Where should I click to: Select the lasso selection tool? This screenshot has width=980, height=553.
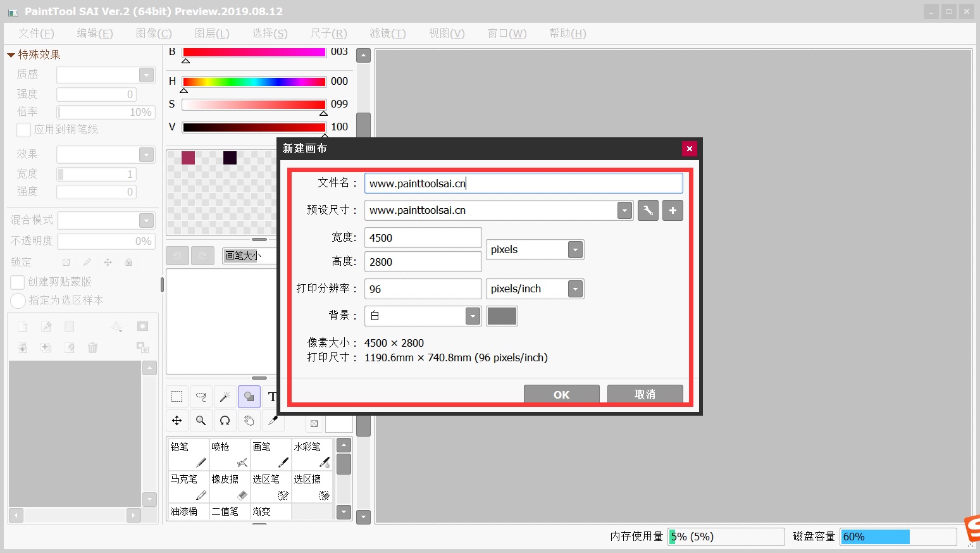(201, 397)
